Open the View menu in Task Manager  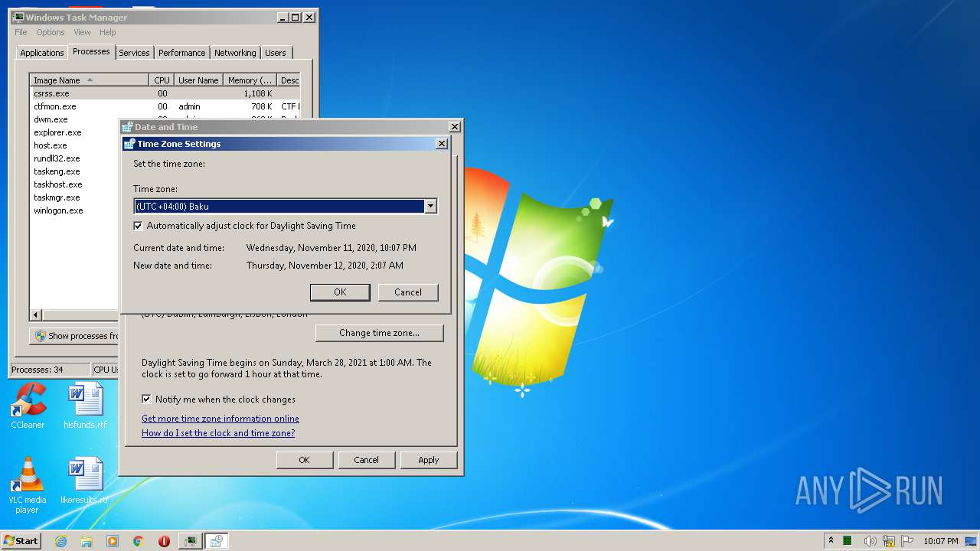(82, 32)
